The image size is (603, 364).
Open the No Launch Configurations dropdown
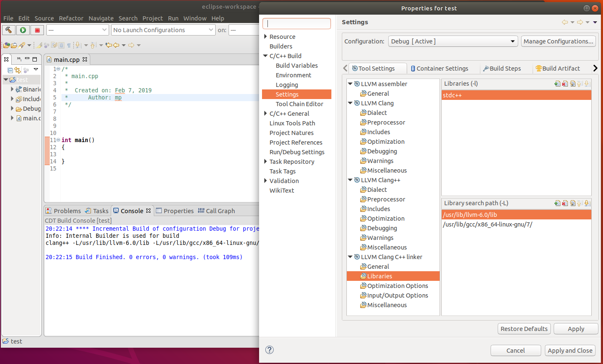163,30
